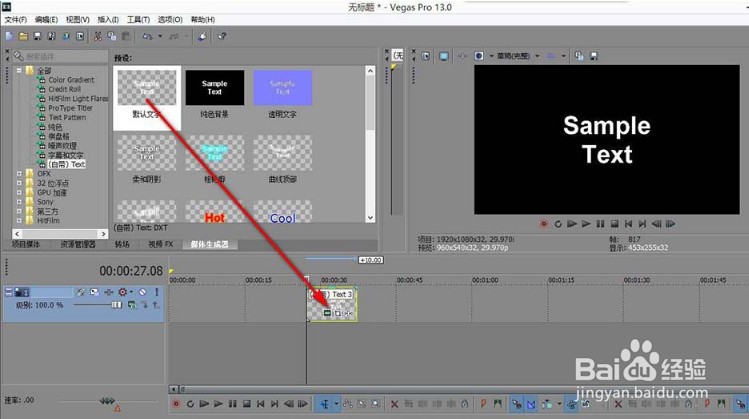Screen dimensions: 749x419
Task: Stop playback in the timeline transport bar
Action: [x=246, y=404]
